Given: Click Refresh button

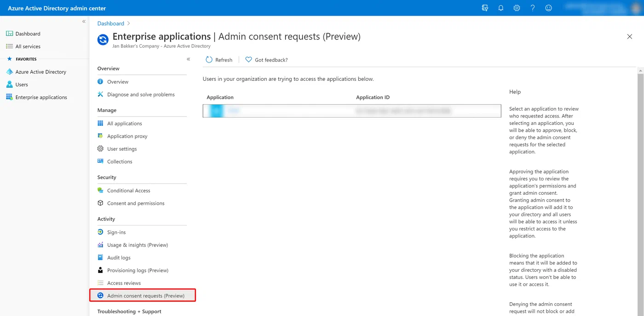Looking at the screenshot, I should 219,60.
